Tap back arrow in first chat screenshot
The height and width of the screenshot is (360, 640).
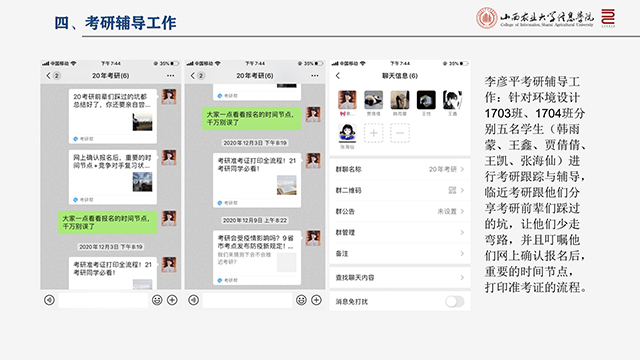(x=49, y=76)
